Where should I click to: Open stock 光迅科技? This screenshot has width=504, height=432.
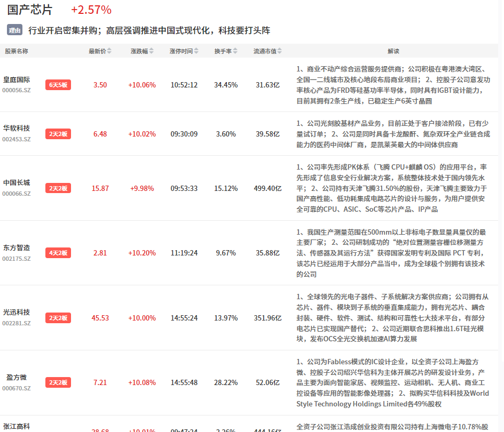(x=17, y=312)
